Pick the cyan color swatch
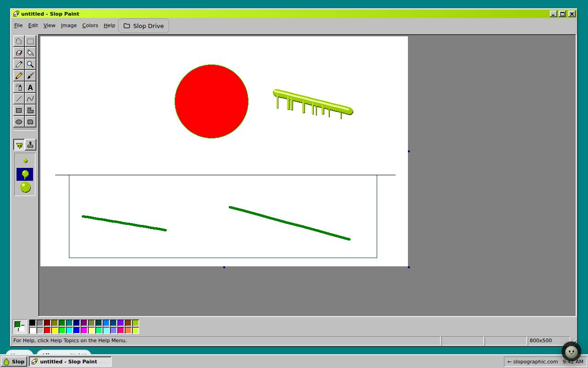 (69, 330)
